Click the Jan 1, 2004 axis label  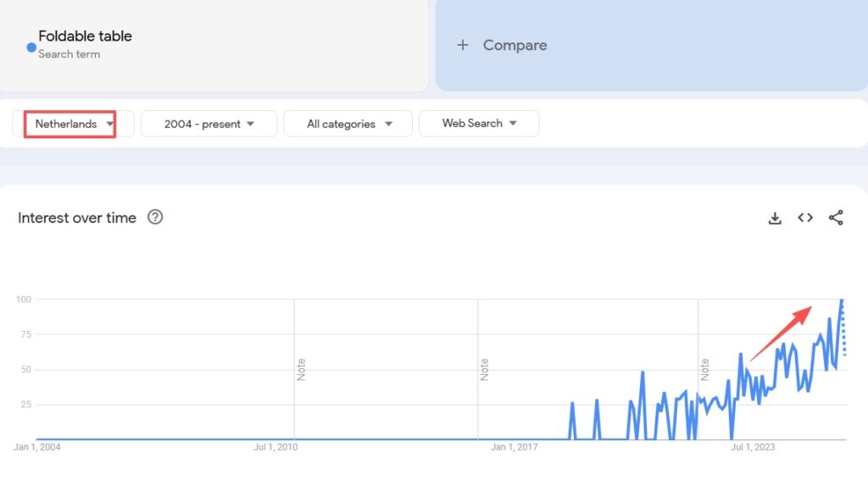[x=37, y=447]
